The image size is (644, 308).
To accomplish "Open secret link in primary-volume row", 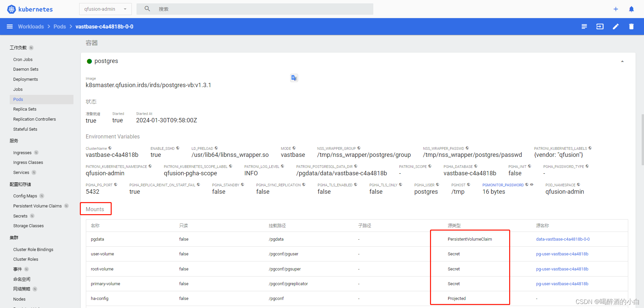I will pyautogui.click(x=562, y=284).
